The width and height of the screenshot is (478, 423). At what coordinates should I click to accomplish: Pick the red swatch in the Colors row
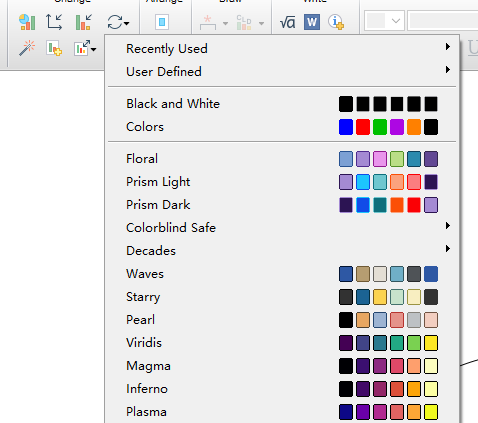pos(363,127)
